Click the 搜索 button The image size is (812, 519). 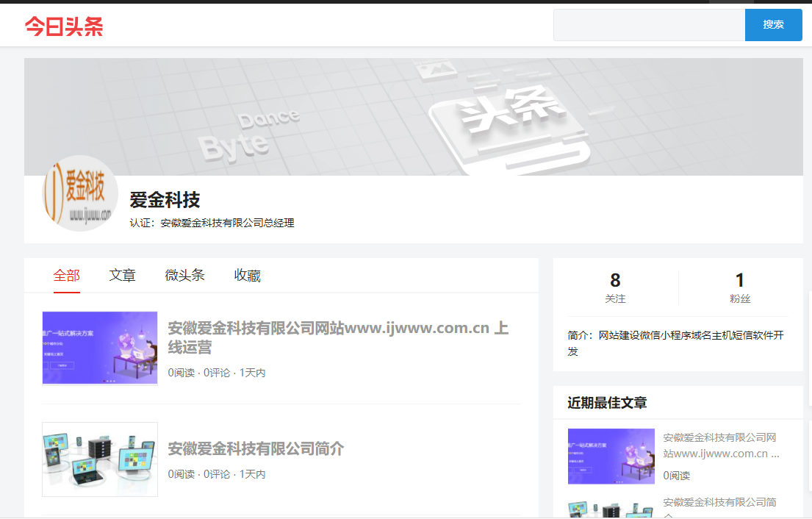(773, 24)
